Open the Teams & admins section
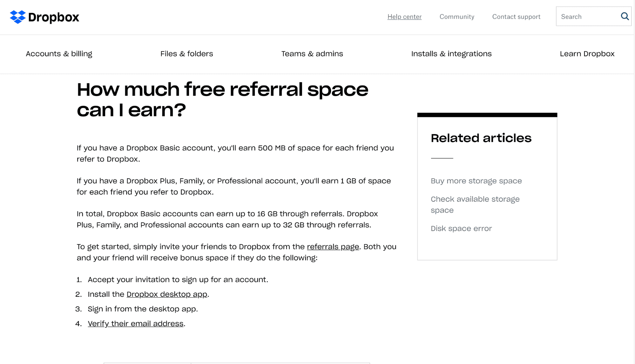 tap(312, 54)
